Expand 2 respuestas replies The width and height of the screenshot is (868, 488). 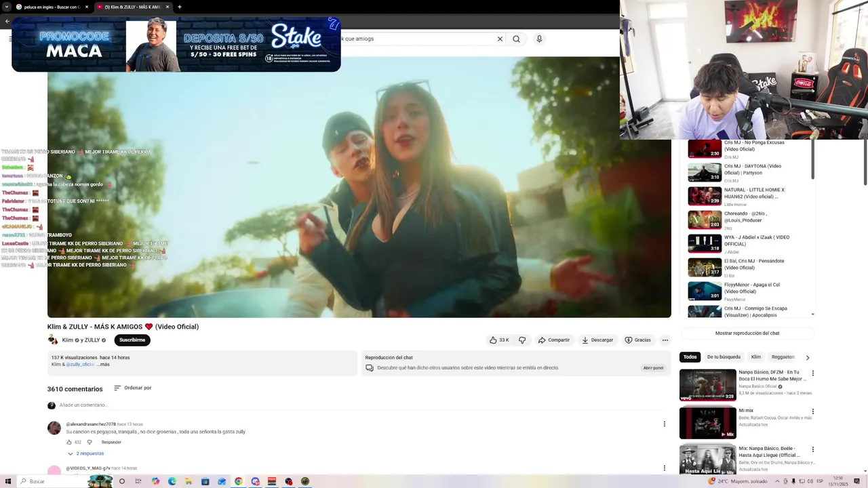pos(85,453)
